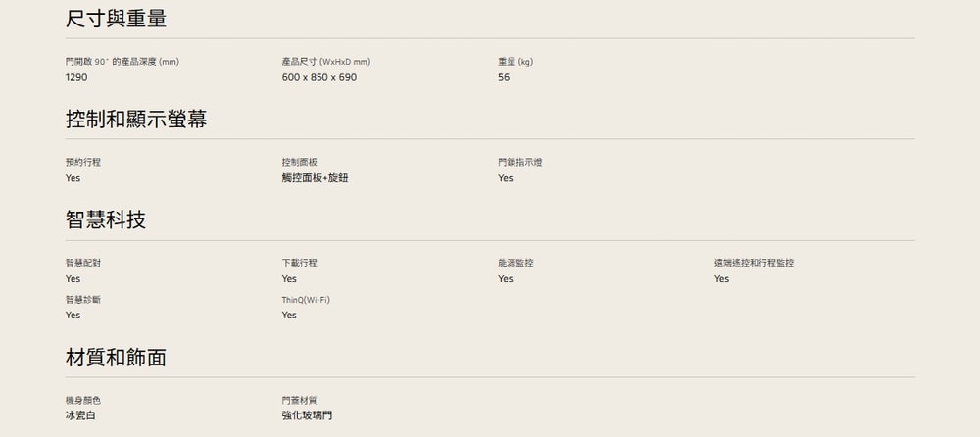Click the 產品尺寸 (WxHxD mm) label

click(x=325, y=62)
